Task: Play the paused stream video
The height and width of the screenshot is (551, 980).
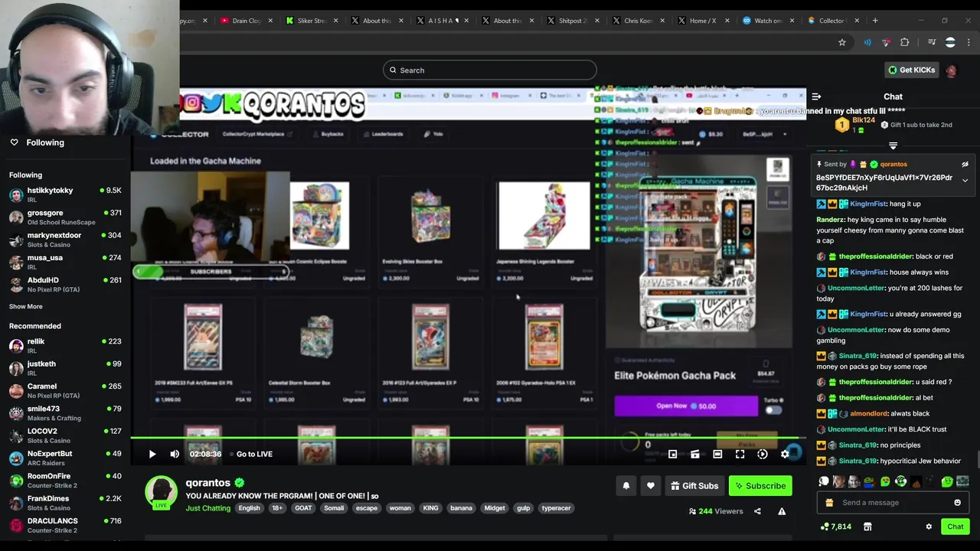Action: coord(152,454)
